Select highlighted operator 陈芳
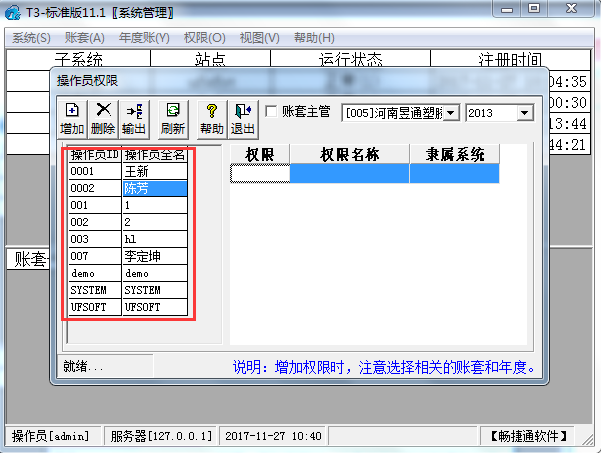This screenshot has height=453, width=601. point(155,188)
